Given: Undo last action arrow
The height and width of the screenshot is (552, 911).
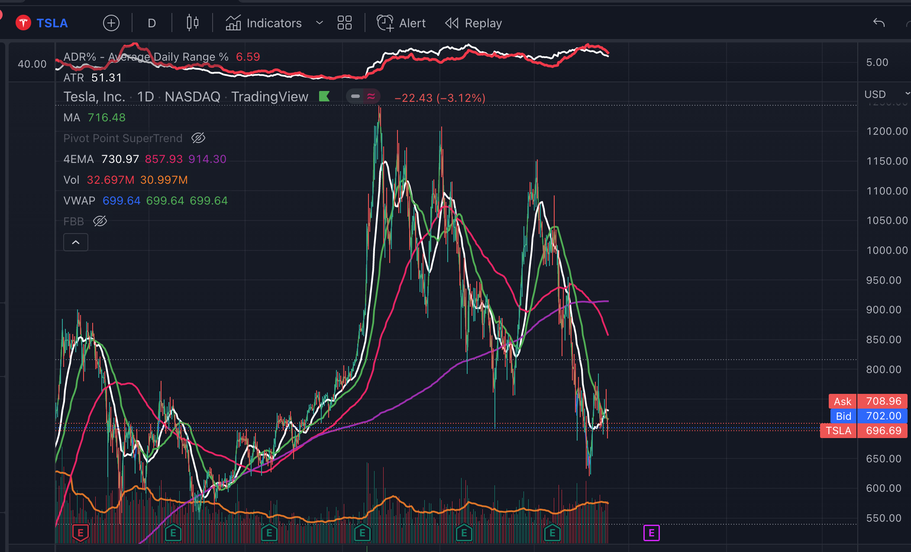Looking at the screenshot, I should (x=878, y=23).
